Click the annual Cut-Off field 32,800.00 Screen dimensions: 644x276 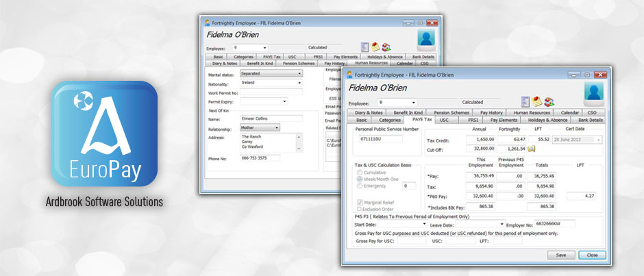pos(480,148)
